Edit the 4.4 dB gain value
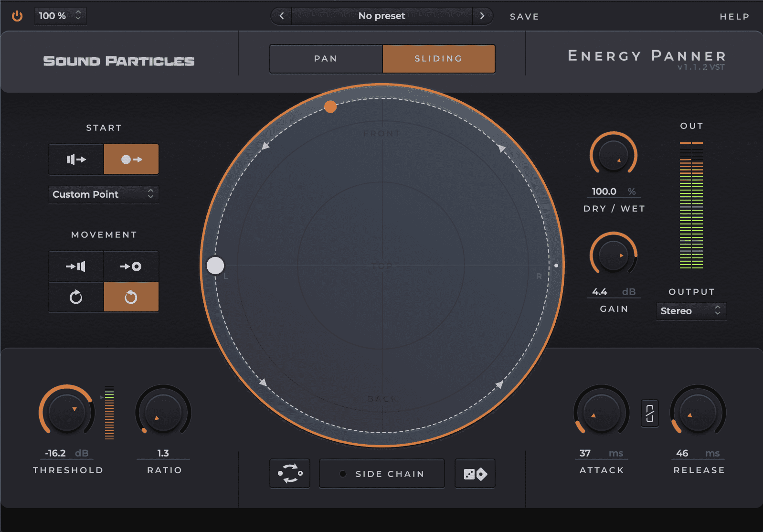This screenshot has width=763, height=532. (x=614, y=292)
